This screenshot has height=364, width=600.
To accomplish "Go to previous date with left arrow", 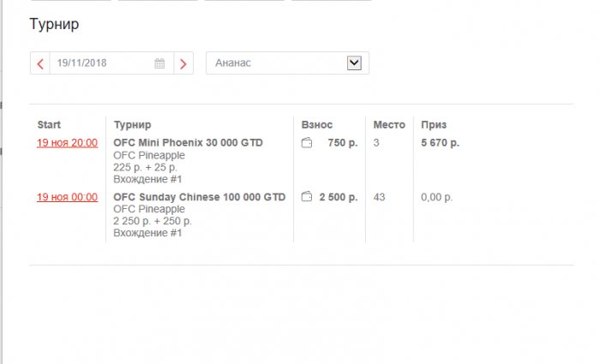I will (x=40, y=63).
